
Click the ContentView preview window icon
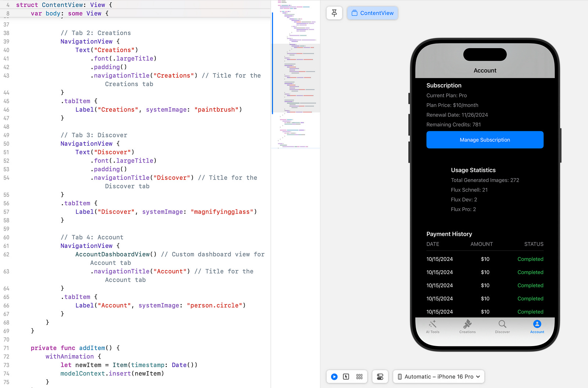tap(354, 13)
